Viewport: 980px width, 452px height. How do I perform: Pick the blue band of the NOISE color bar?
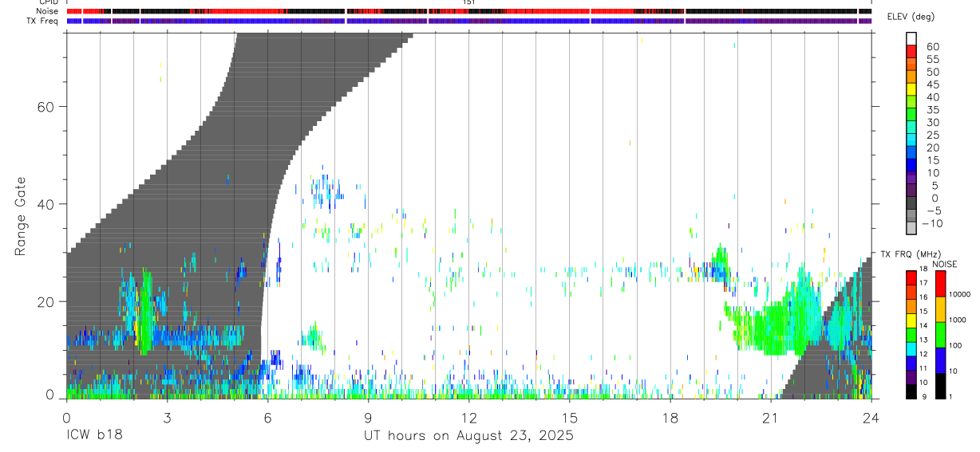pos(941,360)
